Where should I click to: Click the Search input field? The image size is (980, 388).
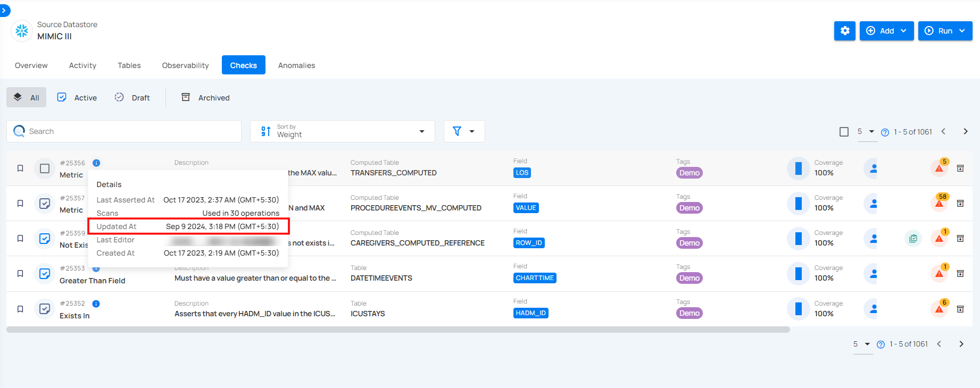(124, 131)
